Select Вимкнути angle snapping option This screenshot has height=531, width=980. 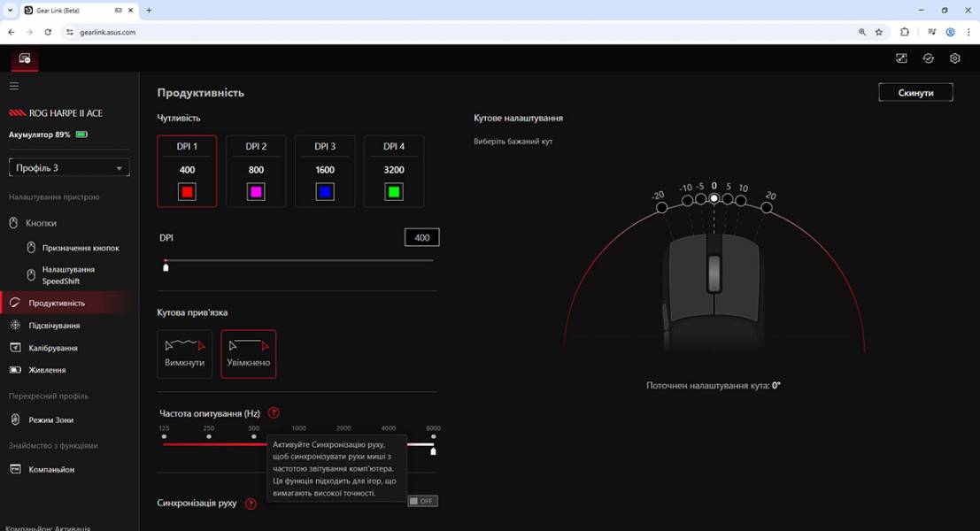pos(184,353)
